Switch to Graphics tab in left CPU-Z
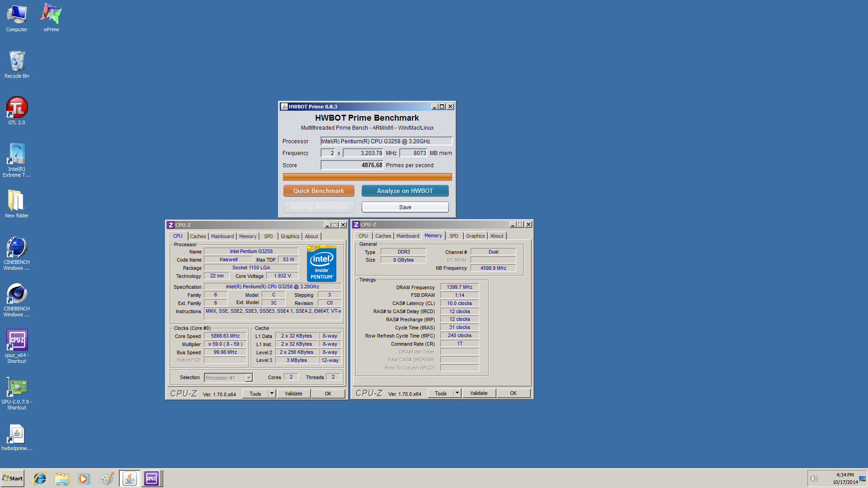 coord(290,236)
